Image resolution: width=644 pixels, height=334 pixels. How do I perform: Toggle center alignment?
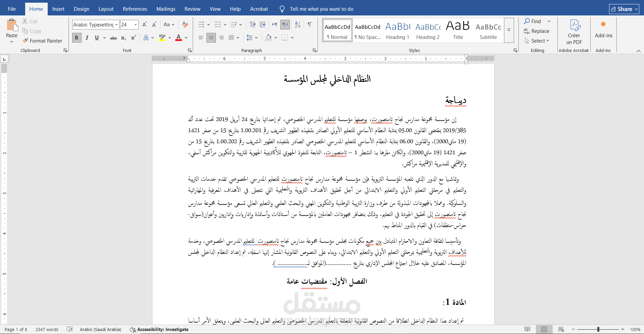tap(211, 38)
